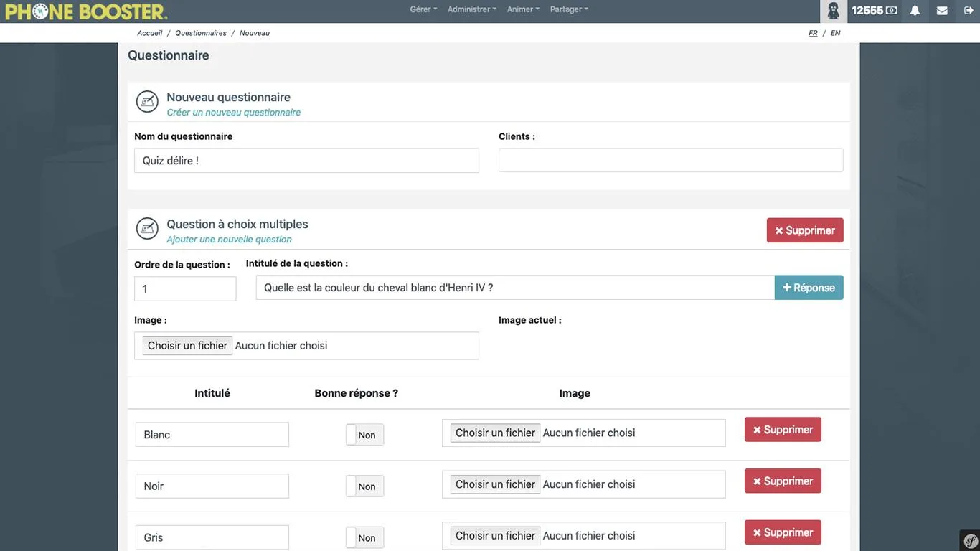Open the notifications bell icon
Image resolution: width=980 pixels, height=551 pixels.
tap(915, 11)
